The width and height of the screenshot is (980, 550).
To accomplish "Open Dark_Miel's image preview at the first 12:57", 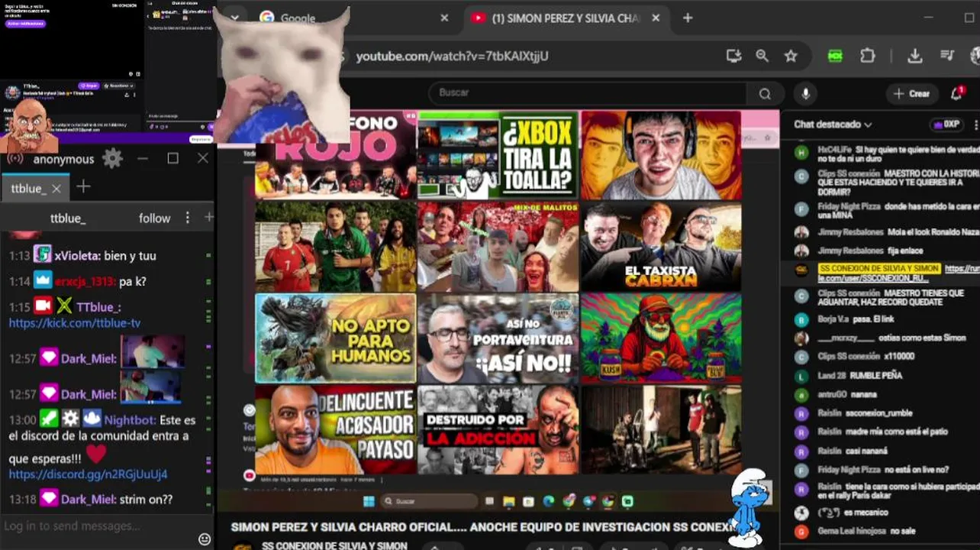I will click(153, 351).
